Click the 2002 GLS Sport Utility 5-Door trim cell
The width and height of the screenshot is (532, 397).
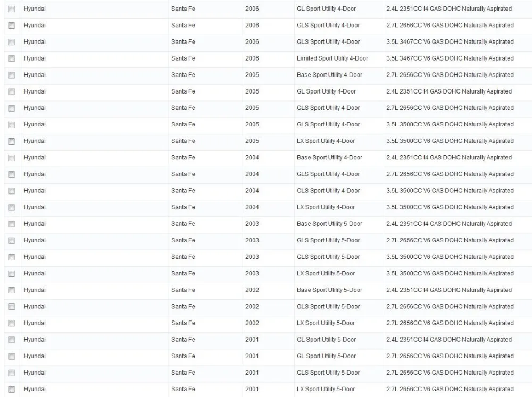point(338,307)
